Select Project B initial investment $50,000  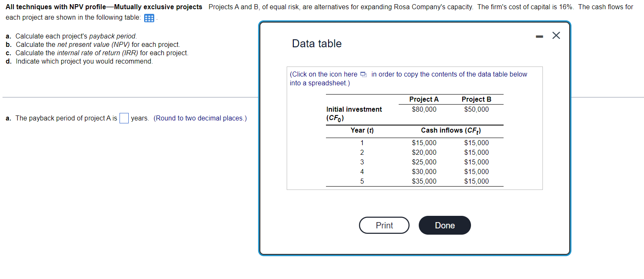476,109
